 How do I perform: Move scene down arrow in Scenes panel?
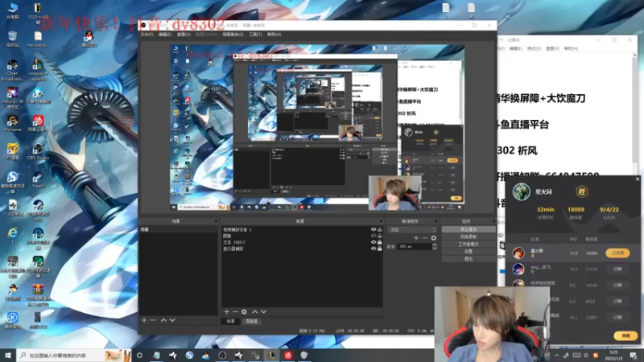point(172,320)
